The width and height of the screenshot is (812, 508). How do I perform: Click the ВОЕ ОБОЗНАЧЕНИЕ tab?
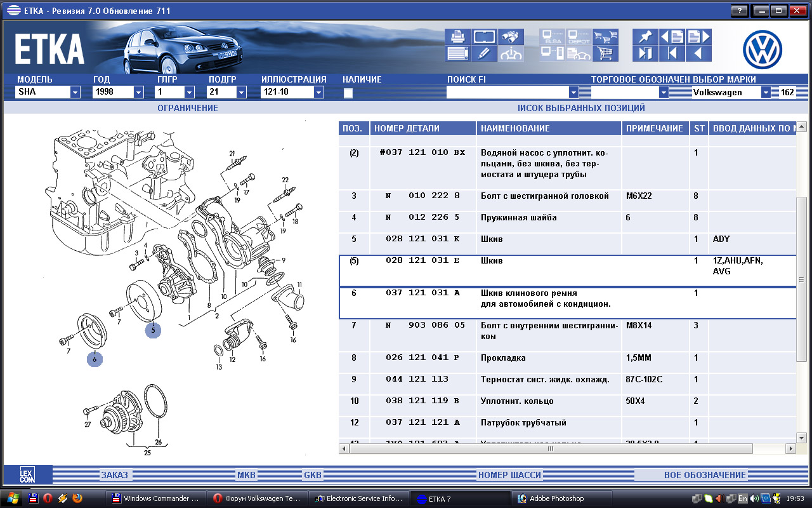705,475
